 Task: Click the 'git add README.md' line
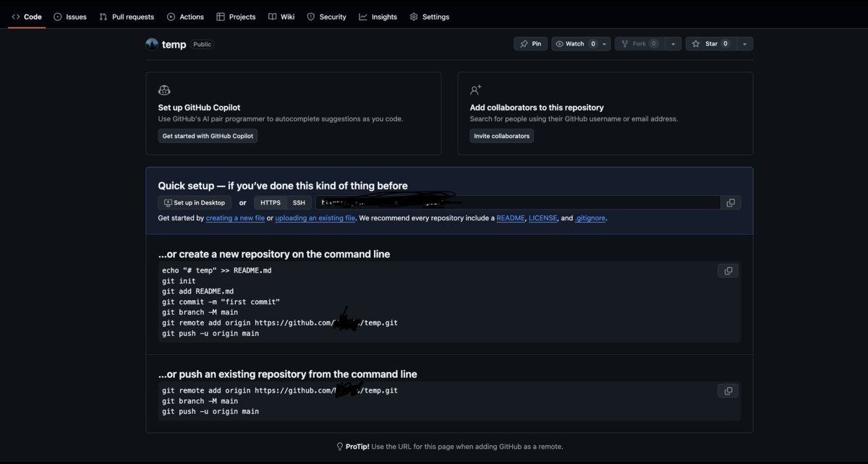point(197,292)
